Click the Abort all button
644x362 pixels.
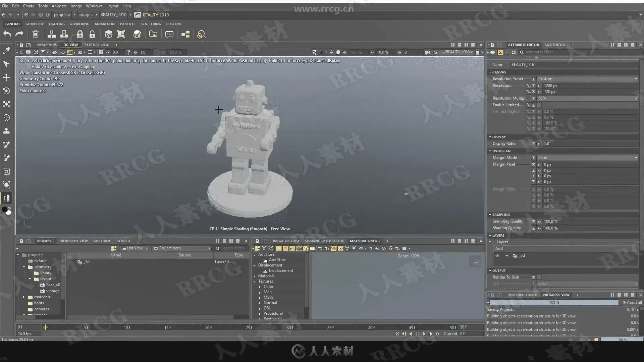pos(632,302)
